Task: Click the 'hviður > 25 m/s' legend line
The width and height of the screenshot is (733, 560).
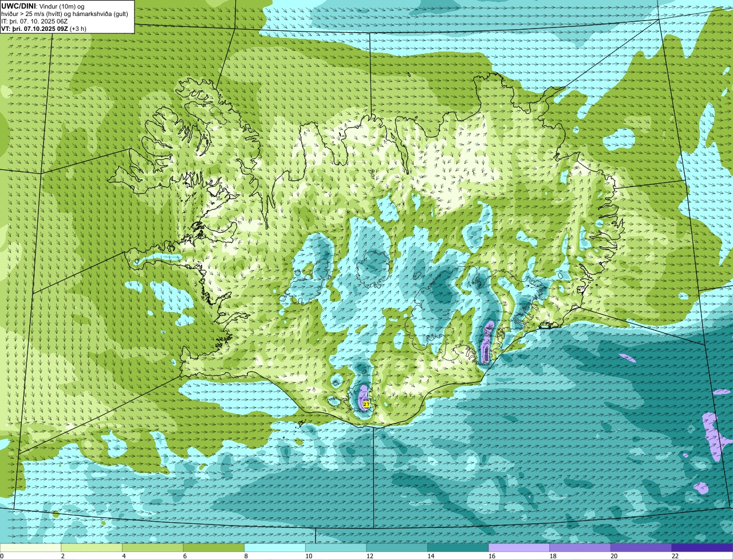Action: 65,14
